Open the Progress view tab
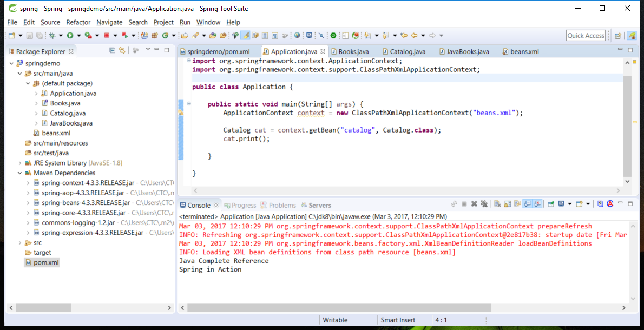 point(239,205)
